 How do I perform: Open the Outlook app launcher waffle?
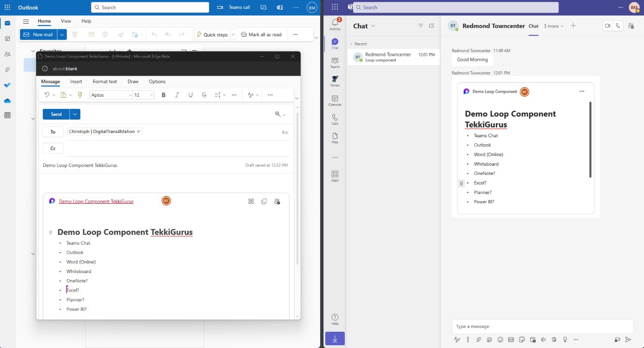7,7
